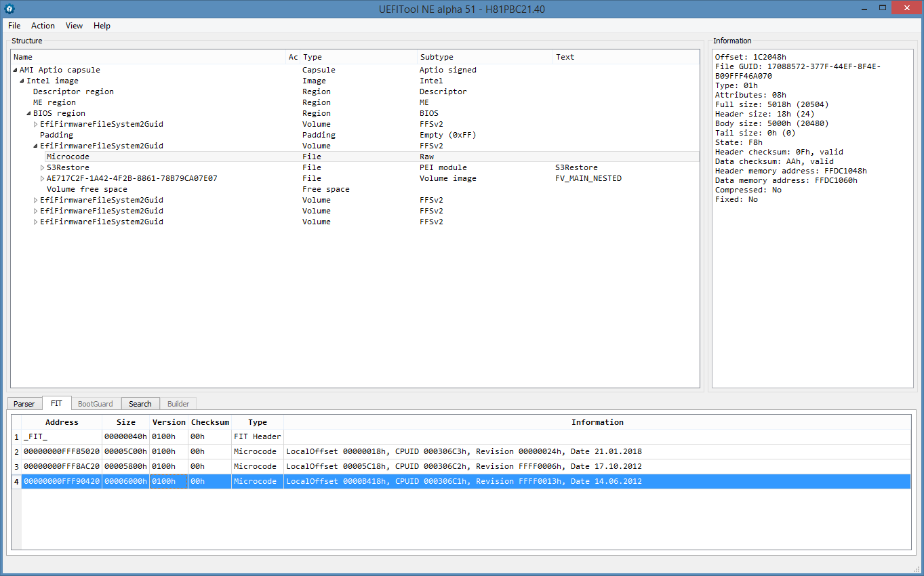The width and height of the screenshot is (924, 576).
Task: Select the Padding tree row
Action: tap(355, 135)
